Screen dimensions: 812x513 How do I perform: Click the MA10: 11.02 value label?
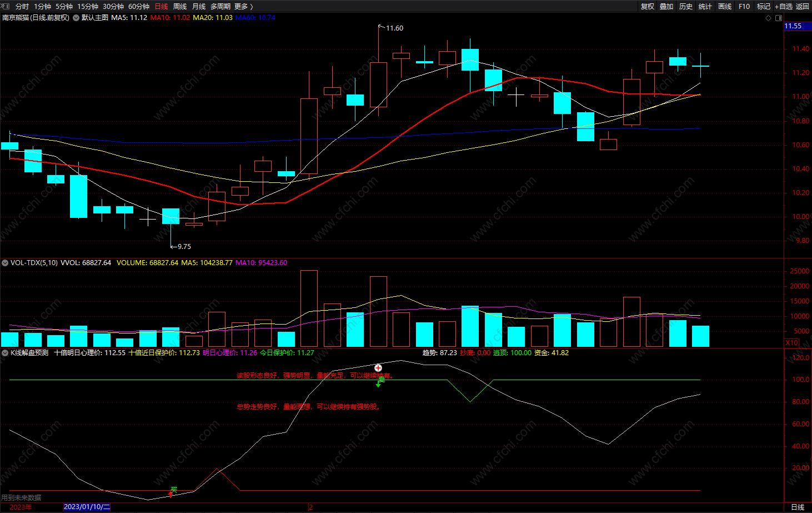(x=170, y=18)
